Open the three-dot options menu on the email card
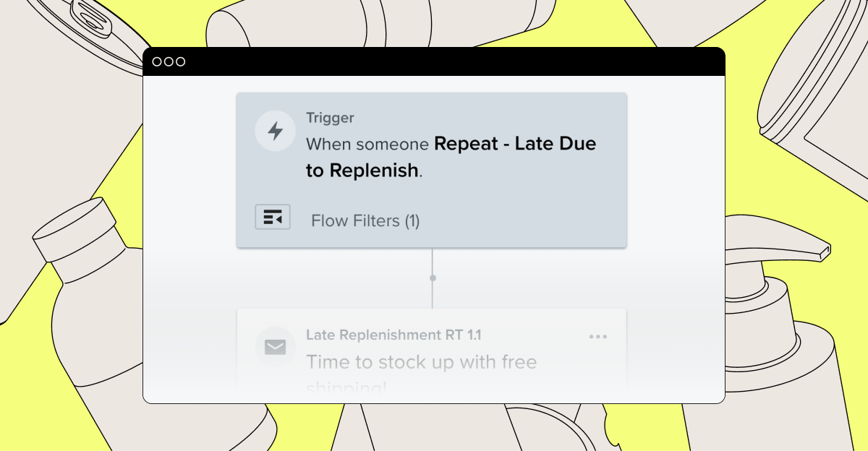This screenshot has height=451, width=868. click(x=597, y=336)
